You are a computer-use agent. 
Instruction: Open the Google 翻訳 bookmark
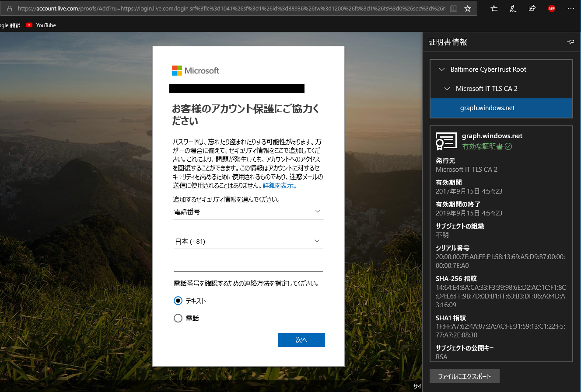10,25
